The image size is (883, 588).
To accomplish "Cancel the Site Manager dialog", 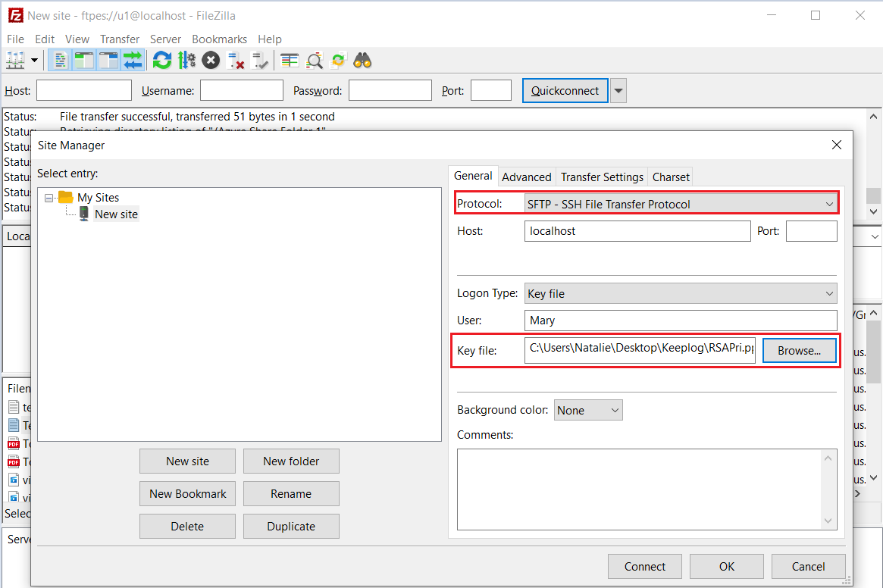I will coord(808,567).
